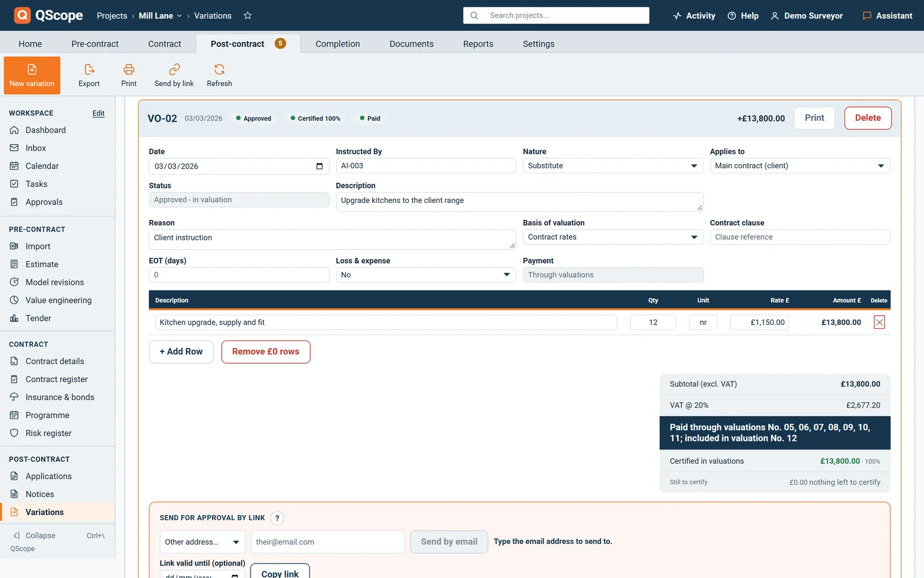924x578 pixels.
Task: Click Remove £0 rows button
Action: (x=266, y=352)
